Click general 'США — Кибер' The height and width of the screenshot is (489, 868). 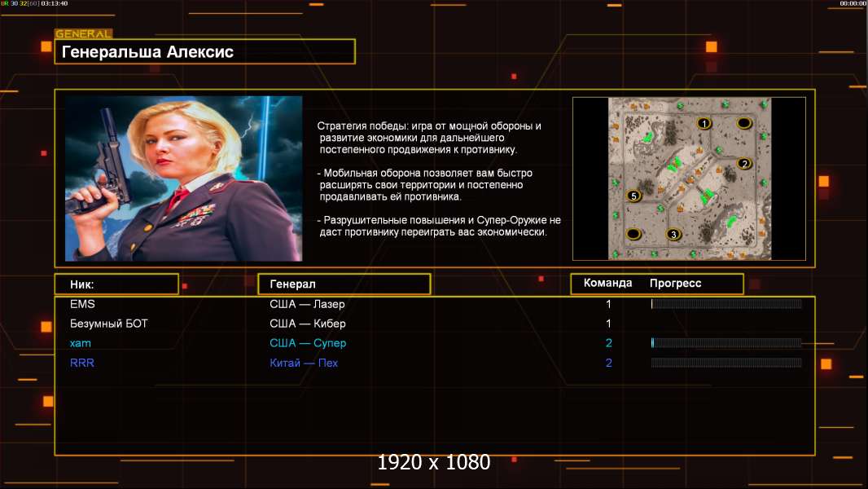(x=308, y=324)
